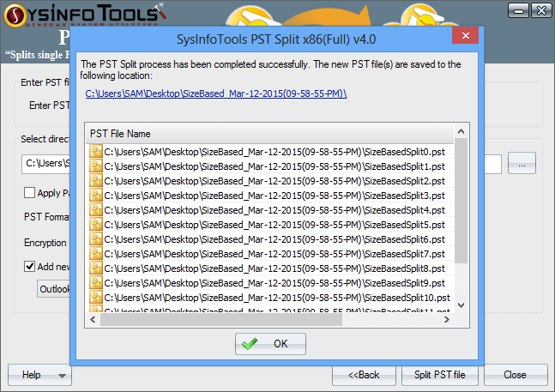The height and width of the screenshot is (392, 555).
Task: Select the SizeBasedSplit1.pst file path
Action: coord(274,166)
